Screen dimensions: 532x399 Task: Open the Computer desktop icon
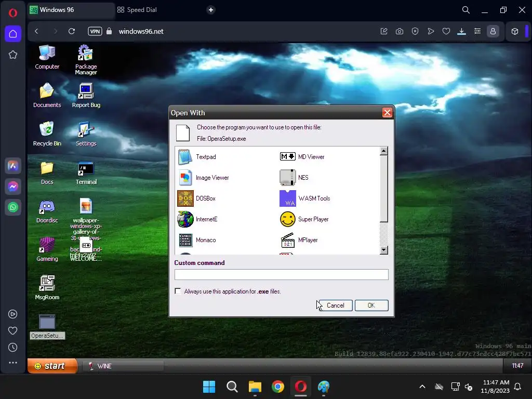47,57
